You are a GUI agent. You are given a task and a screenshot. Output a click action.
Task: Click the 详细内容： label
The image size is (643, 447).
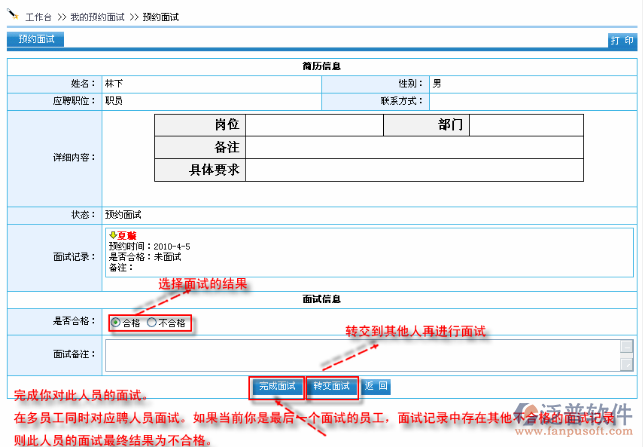(74, 157)
